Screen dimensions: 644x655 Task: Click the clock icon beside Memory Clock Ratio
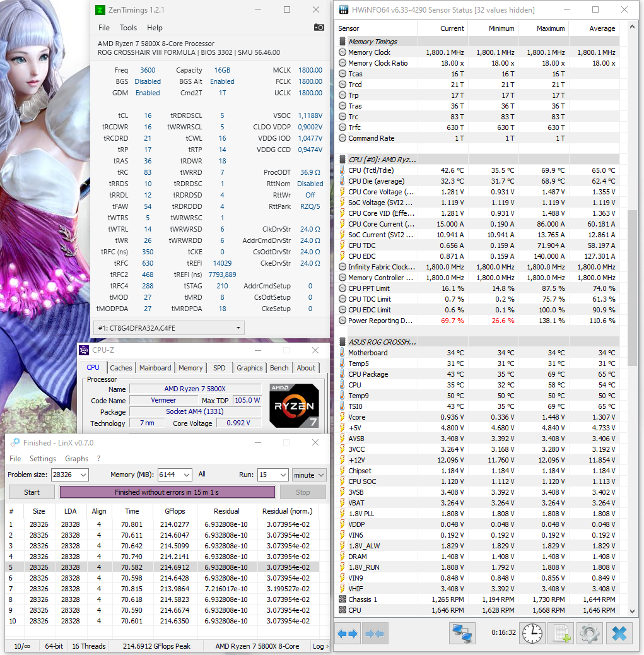pos(342,63)
